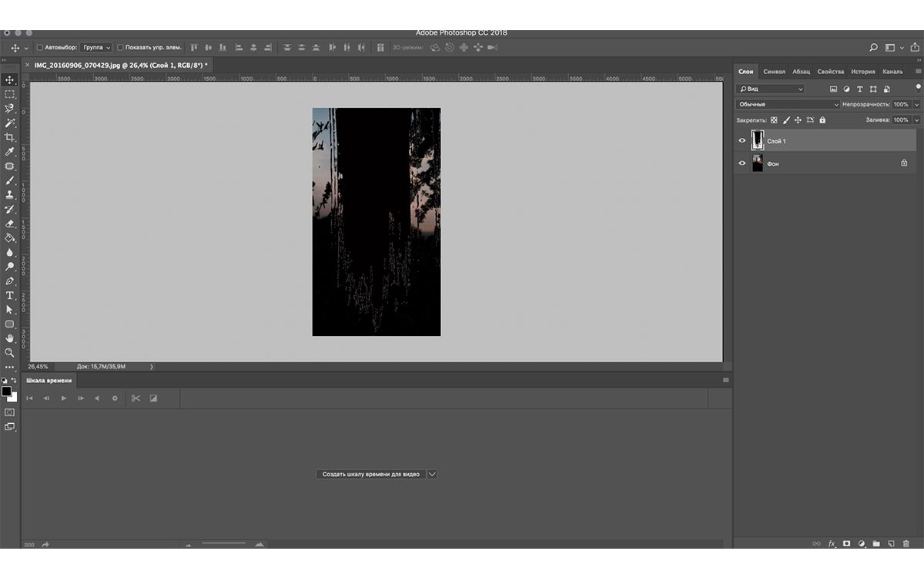This screenshot has width=924, height=578.
Task: Toggle lock image pixels brush icon
Action: (786, 120)
